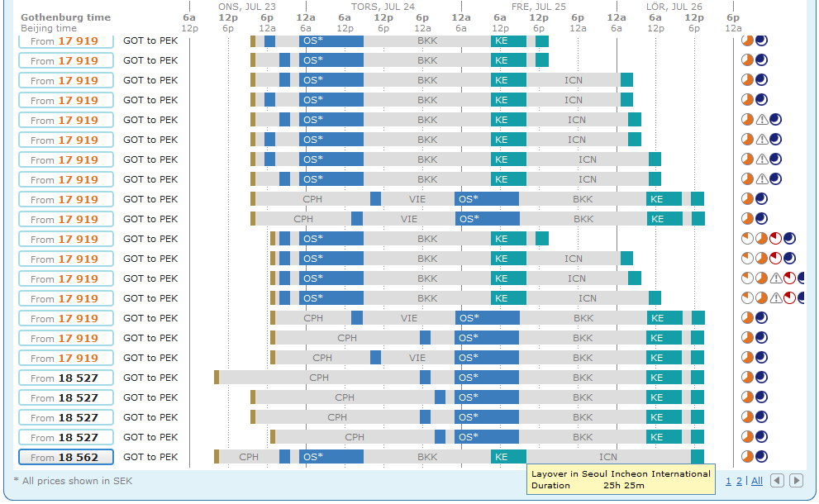Click the moon icon in the topmost row

tap(761, 40)
